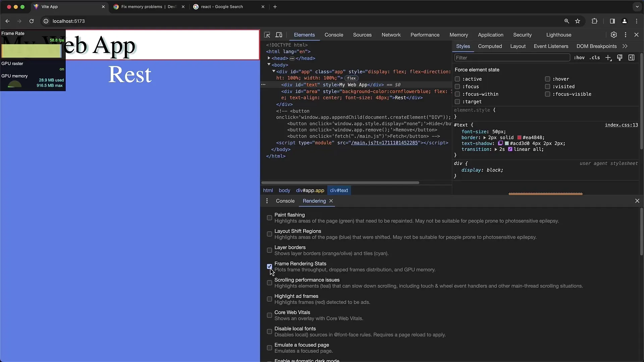Screen dimensions: 644x362
Task: Activate the inspect element picker icon
Action: (267, 35)
